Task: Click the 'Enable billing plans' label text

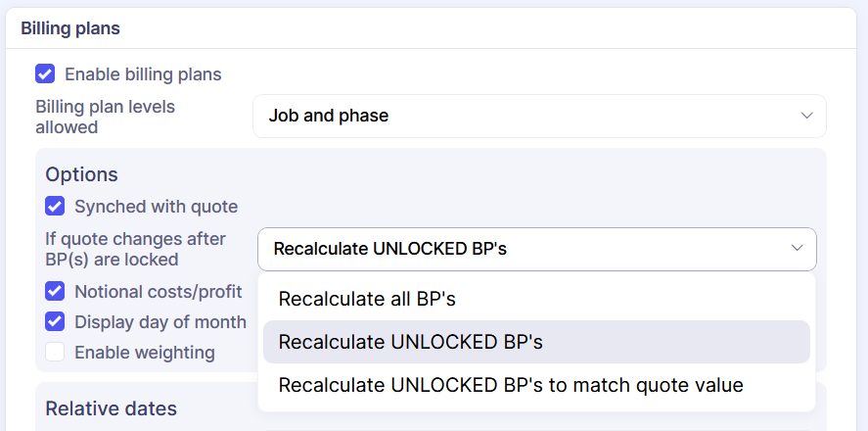Action: pos(143,73)
